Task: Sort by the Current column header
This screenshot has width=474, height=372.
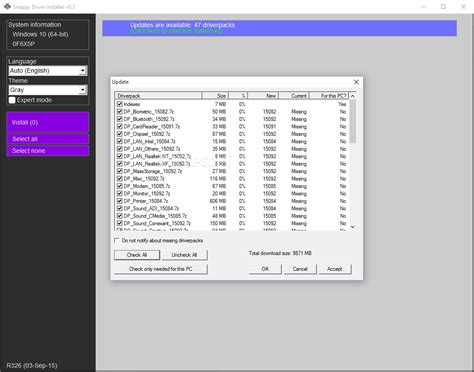Action: 294,96
